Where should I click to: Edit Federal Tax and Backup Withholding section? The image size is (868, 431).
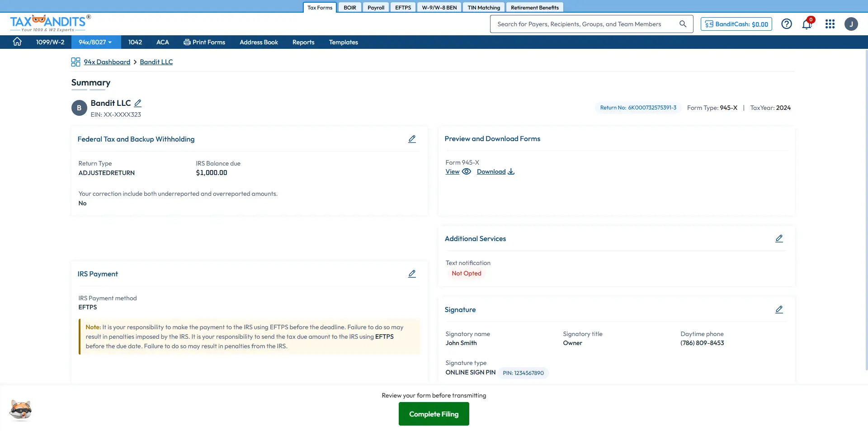point(412,139)
